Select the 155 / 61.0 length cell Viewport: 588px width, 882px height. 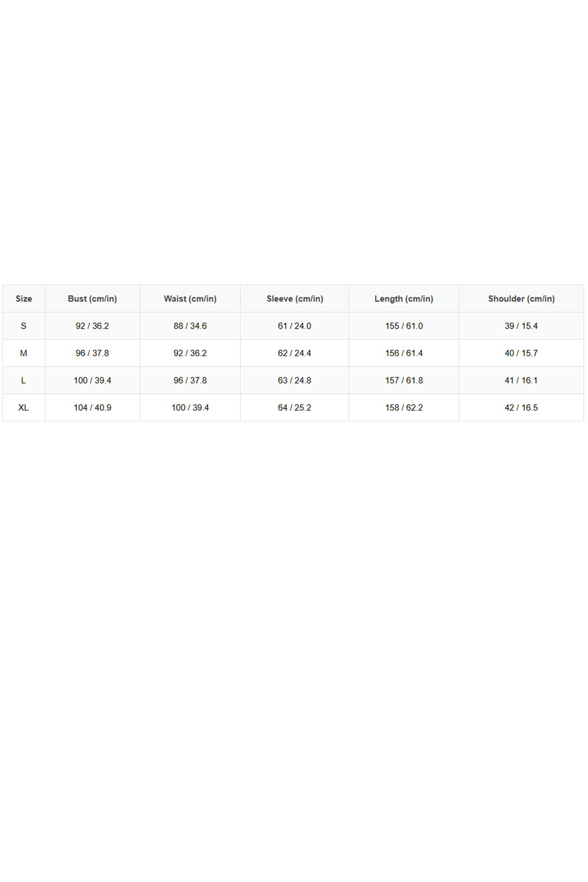[x=404, y=326]
